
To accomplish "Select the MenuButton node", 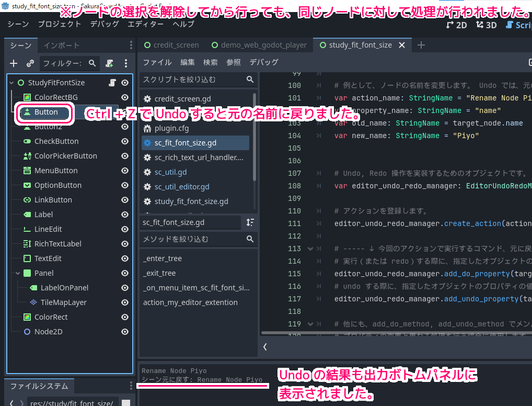I will [x=56, y=171].
